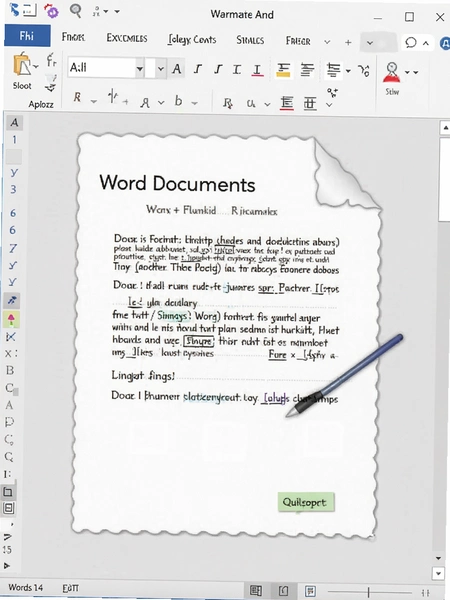450x600 pixels.
Task: Expand the font name dropdown arrow
Action: point(140,69)
